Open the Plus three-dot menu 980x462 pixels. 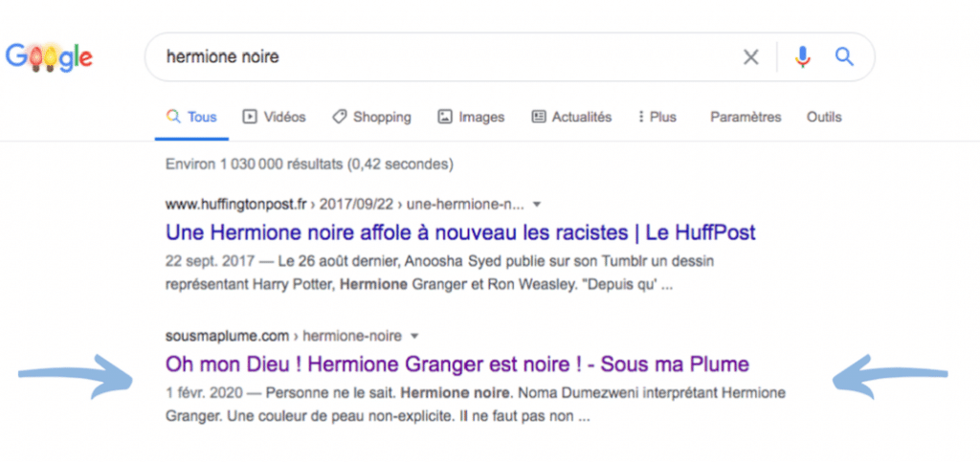(640, 117)
